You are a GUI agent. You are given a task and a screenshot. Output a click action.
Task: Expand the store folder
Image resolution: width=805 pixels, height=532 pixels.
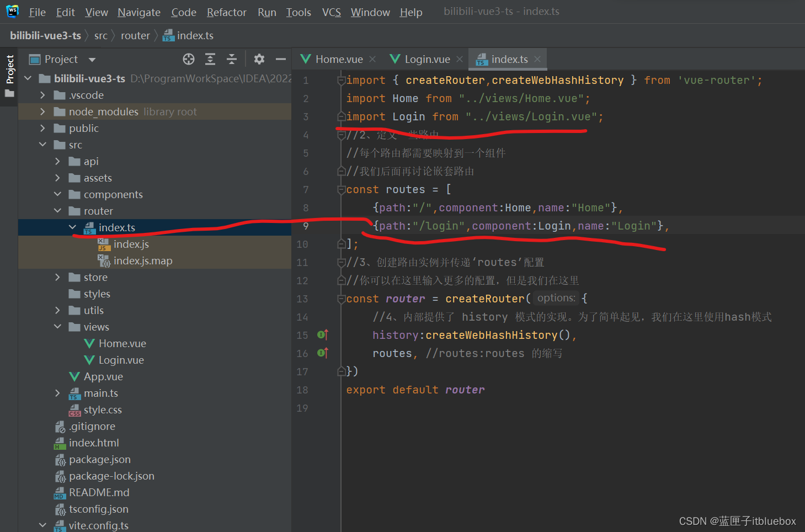pos(58,278)
